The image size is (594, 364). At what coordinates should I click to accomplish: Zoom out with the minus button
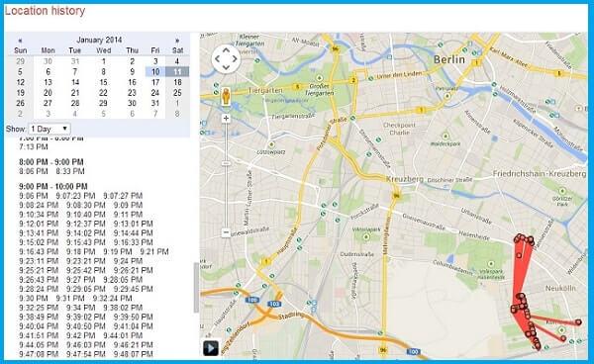tap(226, 232)
